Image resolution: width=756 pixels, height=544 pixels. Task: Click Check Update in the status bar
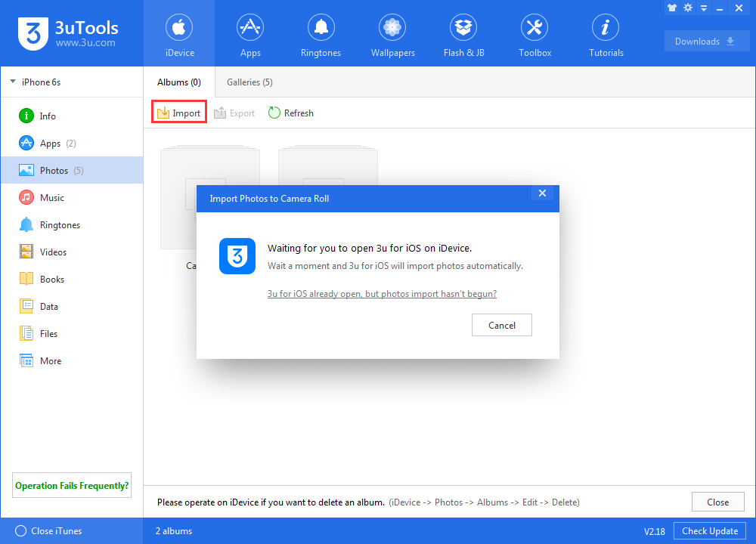click(x=710, y=531)
